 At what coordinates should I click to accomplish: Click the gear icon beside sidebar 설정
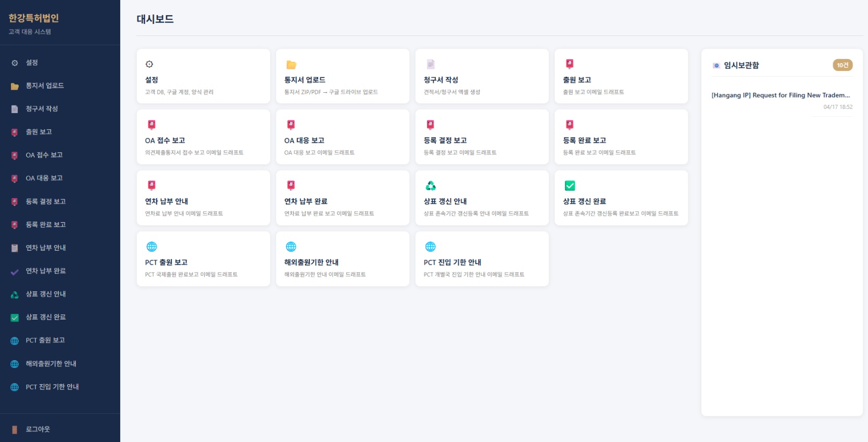coord(15,63)
